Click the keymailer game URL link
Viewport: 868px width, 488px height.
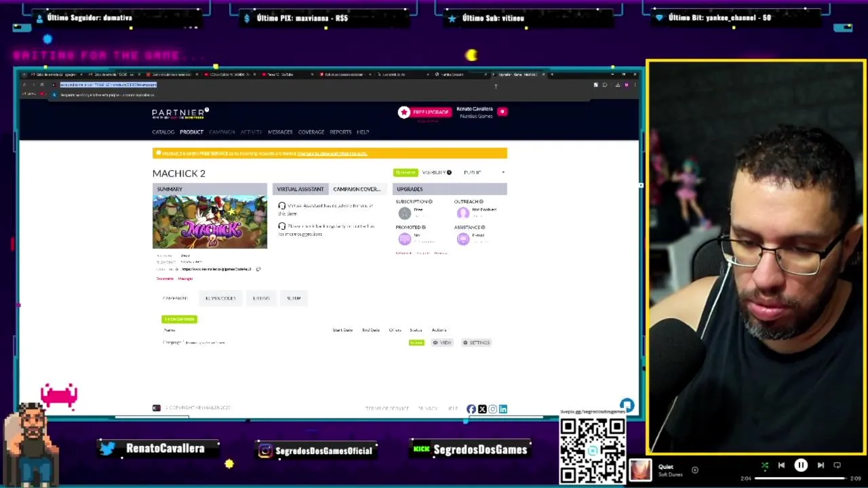pos(216,269)
